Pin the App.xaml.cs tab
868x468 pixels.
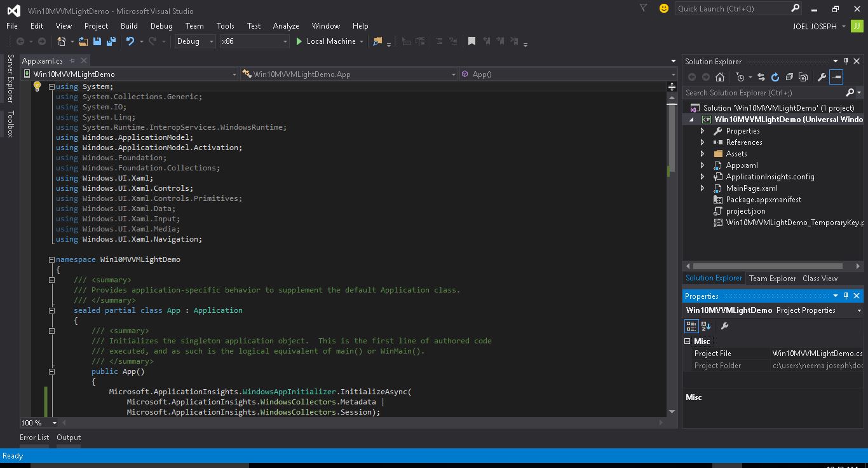point(72,61)
